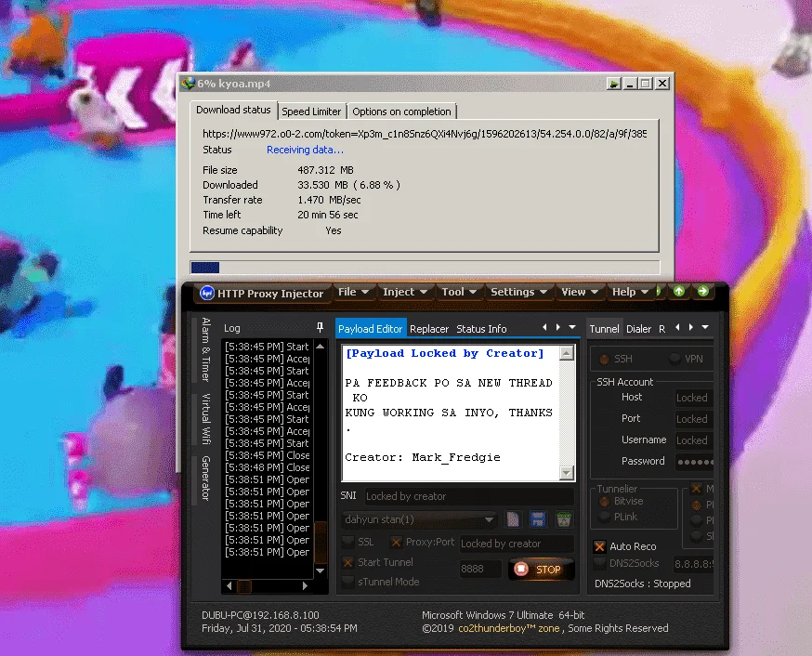Viewport: 812px width, 656px height.
Task: Click the pin icon in Log panel
Action: [320, 327]
